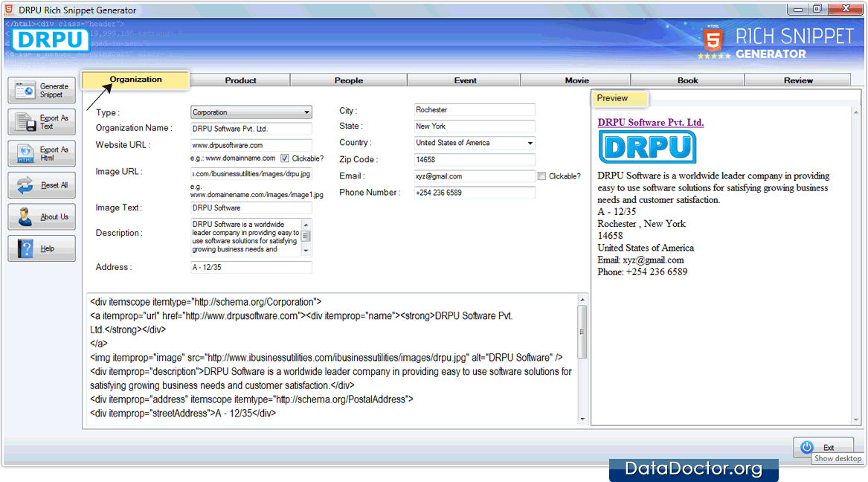The image size is (868, 482).
Task: Click into the Zip Code field
Action: point(475,159)
